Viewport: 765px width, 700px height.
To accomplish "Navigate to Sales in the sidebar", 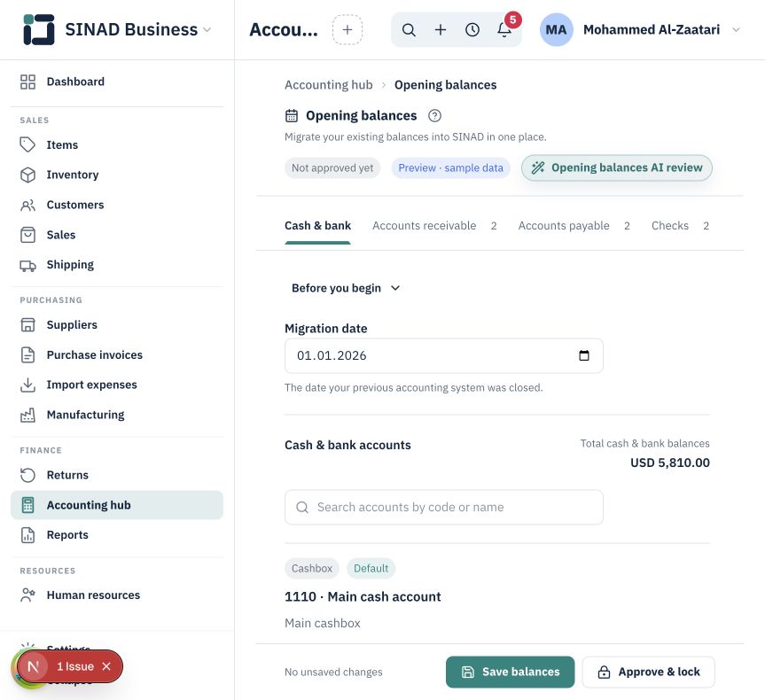I will pos(117,235).
